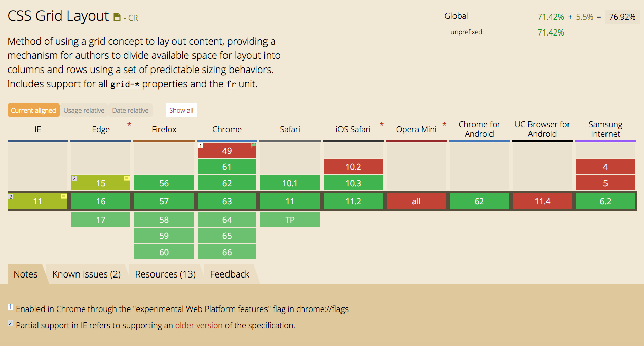The height and width of the screenshot is (346, 644).
Task: Click the spec document icon beside the title
Action: [x=117, y=18]
